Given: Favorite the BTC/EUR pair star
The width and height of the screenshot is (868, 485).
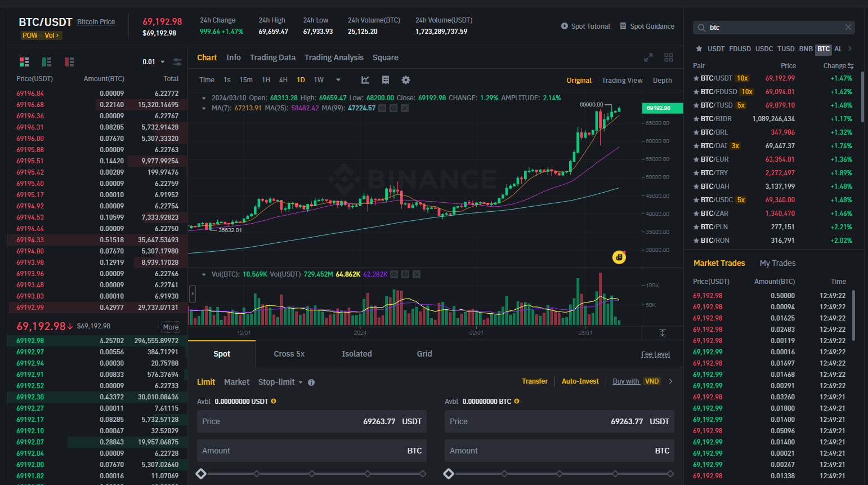Looking at the screenshot, I should (696, 159).
